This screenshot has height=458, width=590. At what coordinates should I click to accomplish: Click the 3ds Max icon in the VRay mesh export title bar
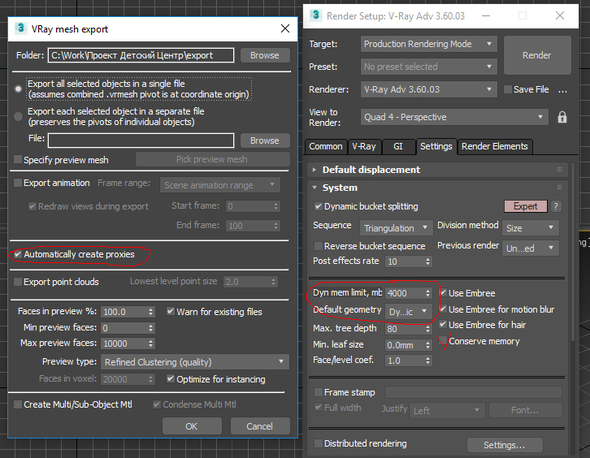(x=20, y=29)
